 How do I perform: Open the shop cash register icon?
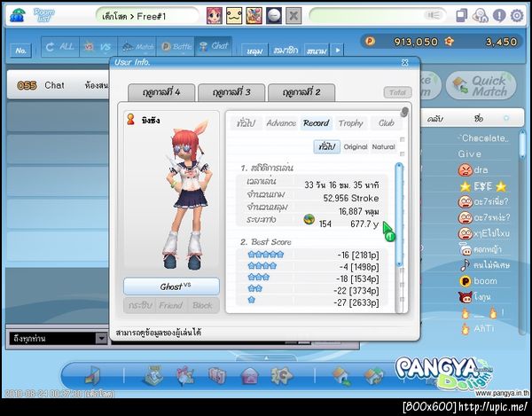pos(154,375)
